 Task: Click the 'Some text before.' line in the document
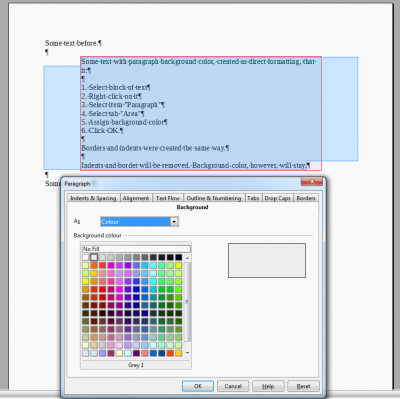pos(73,43)
